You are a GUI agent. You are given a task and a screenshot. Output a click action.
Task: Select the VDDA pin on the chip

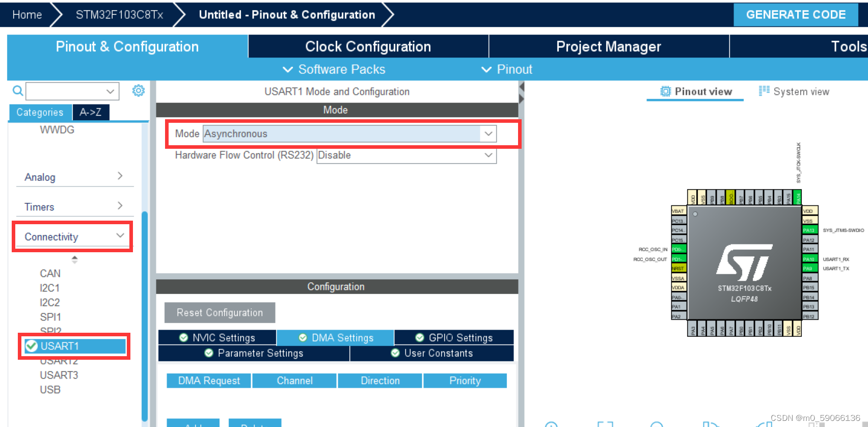pyautogui.click(x=679, y=287)
